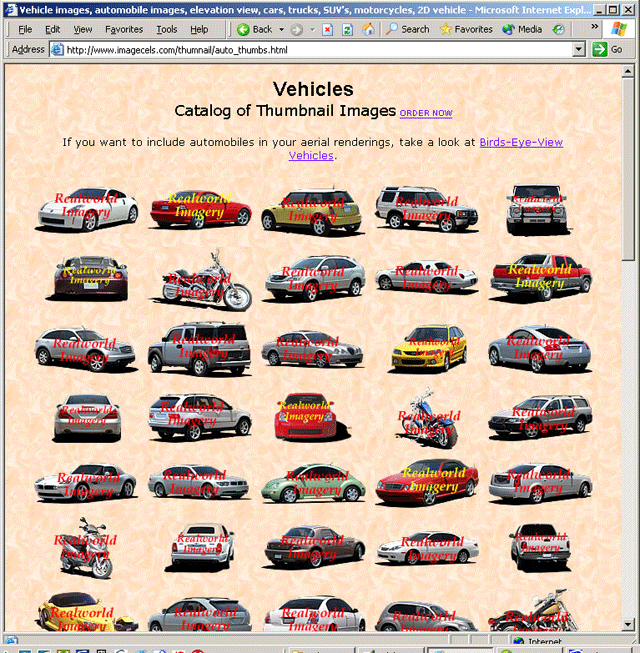Open the silver scooter thumbnail
Screen dimensions: 640x653
point(86,548)
